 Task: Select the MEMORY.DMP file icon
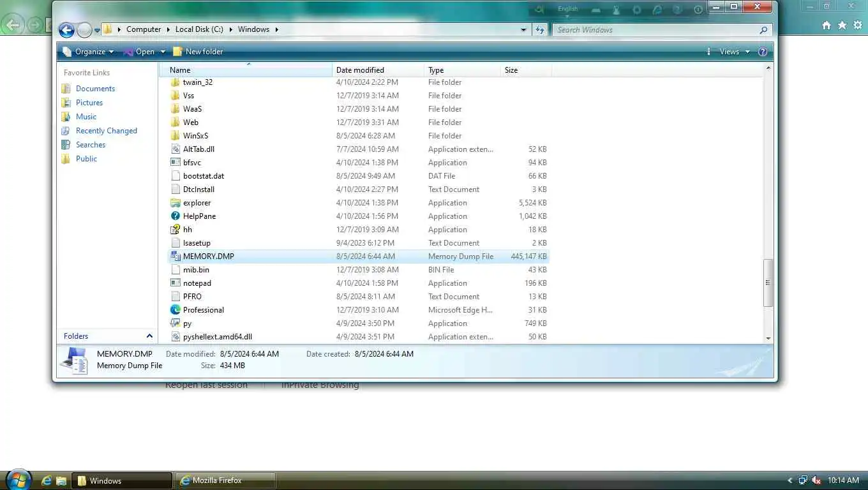(x=176, y=256)
